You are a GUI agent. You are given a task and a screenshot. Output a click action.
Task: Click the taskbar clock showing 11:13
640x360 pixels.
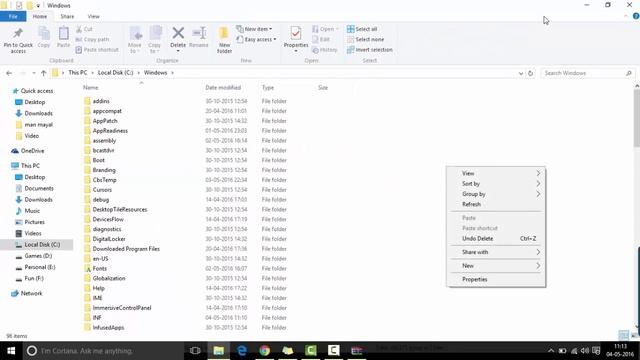(x=620, y=351)
